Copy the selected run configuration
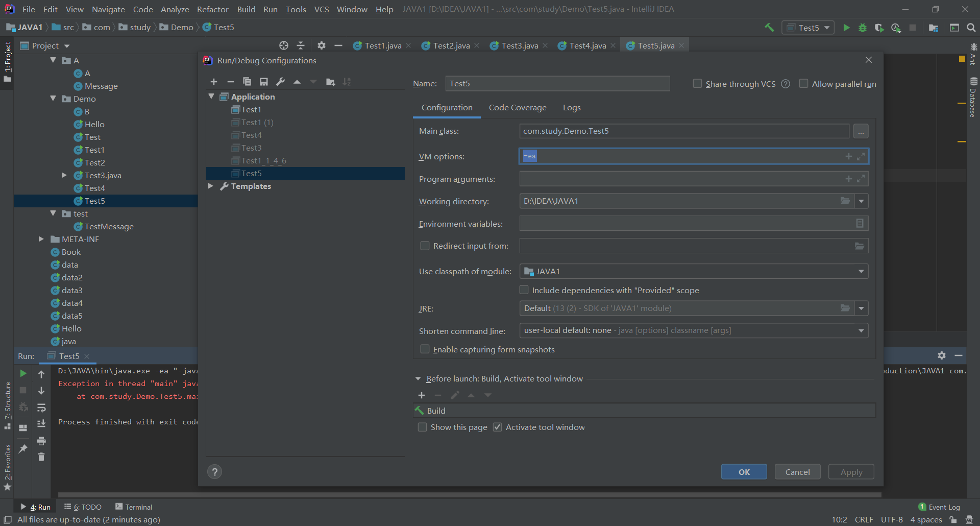980x526 pixels. pos(247,82)
